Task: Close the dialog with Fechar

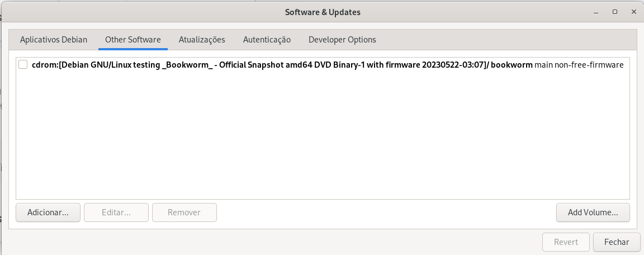Action: click(x=617, y=242)
